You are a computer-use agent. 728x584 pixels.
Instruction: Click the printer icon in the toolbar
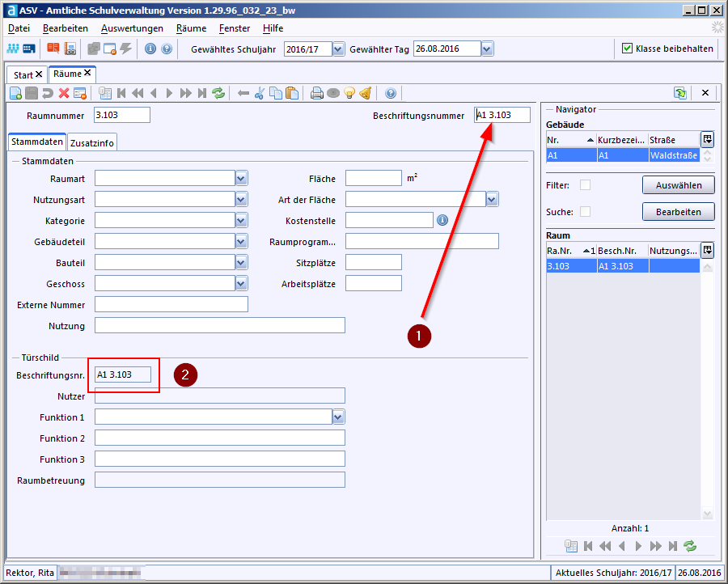(317, 93)
